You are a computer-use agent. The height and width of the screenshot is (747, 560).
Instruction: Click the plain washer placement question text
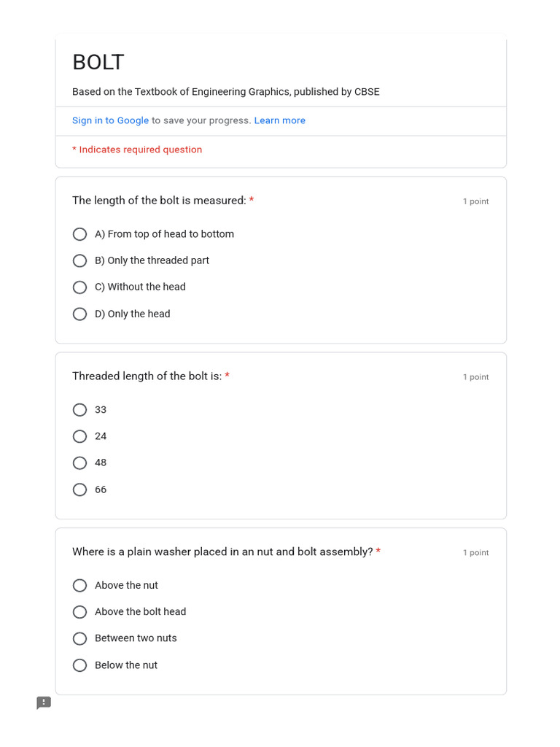pos(222,551)
